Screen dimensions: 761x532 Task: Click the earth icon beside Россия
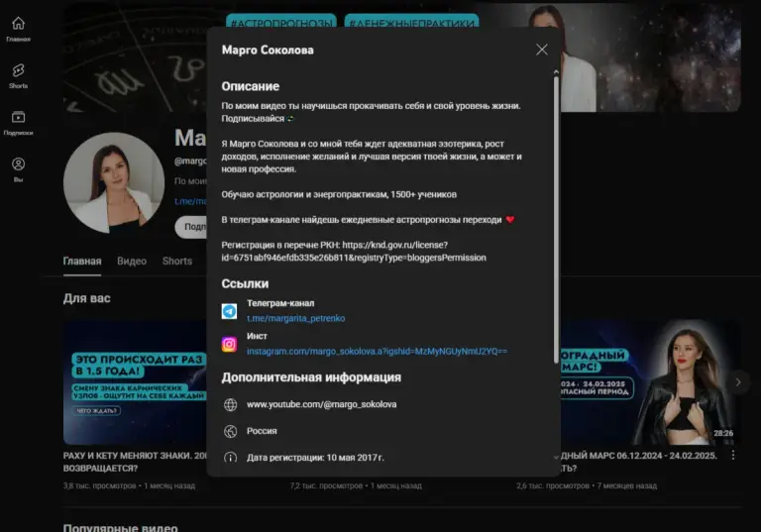tap(231, 431)
